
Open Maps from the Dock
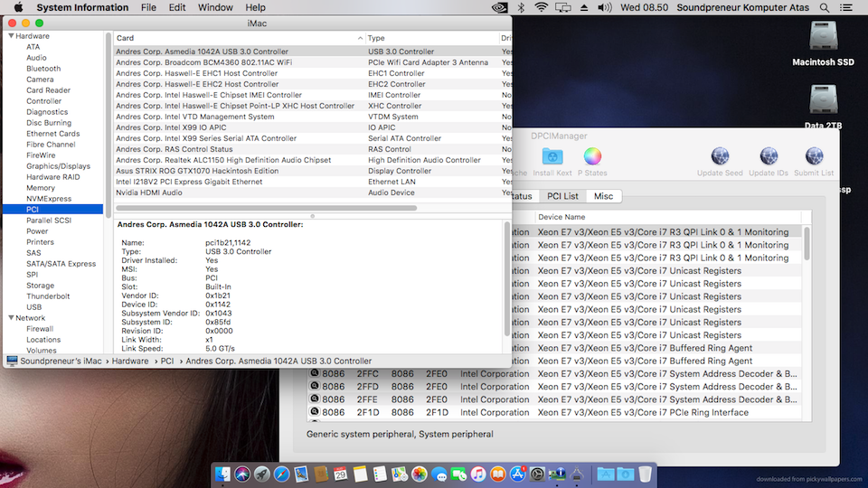click(400, 474)
